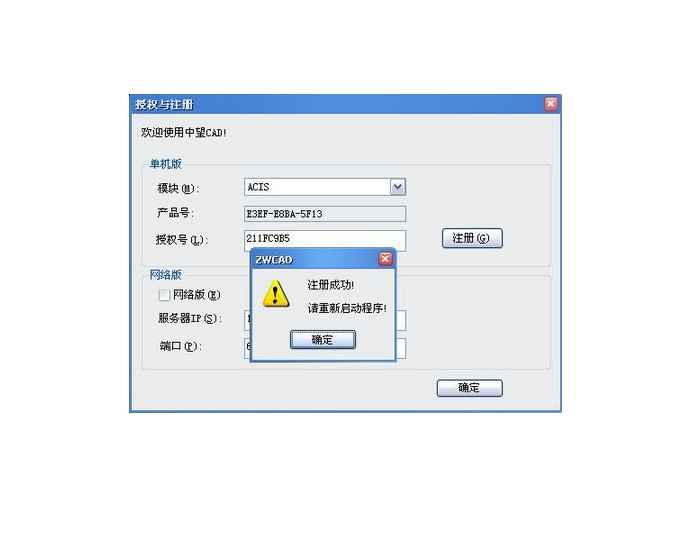Close the 授权与注册 window
Screen dimensions: 692x548
tap(551, 104)
